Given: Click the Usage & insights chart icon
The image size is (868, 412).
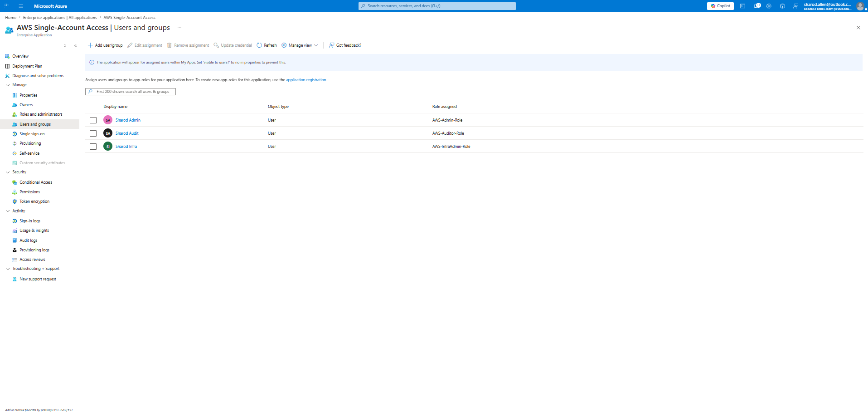Looking at the screenshot, I should [x=15, y=231].
